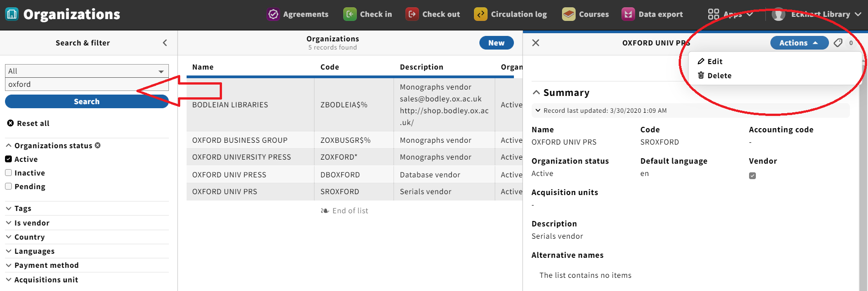Select the OXFORD UNIV PRESS row
Image resolution: width=868 pixels, height=291 pixels.
pyautogui.click(x=355, y=175)
